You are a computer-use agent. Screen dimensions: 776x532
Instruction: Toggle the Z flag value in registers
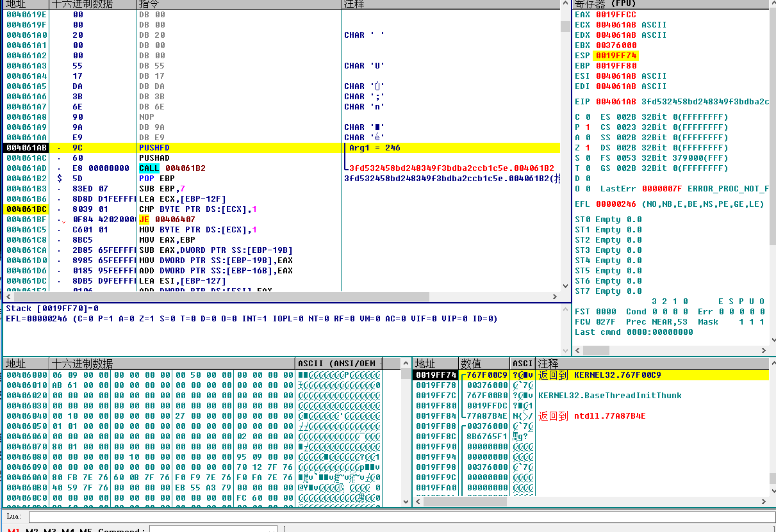(588, 148)
